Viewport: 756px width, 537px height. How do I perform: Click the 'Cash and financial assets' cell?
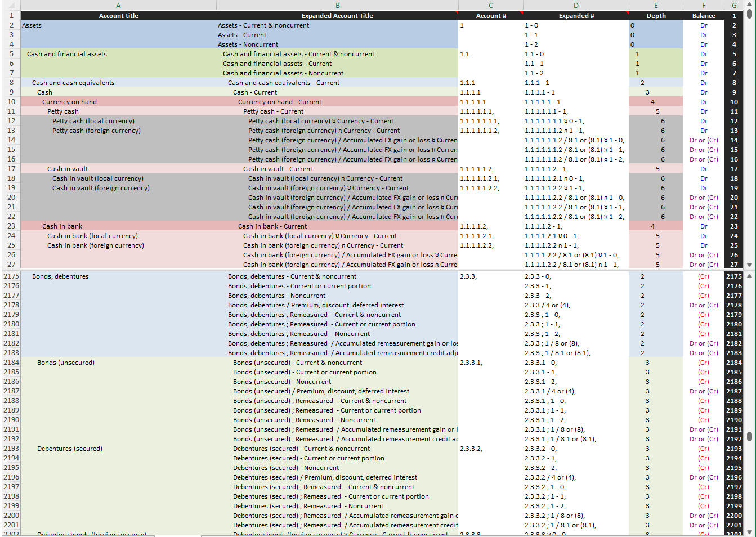click(x=66, y=54)
